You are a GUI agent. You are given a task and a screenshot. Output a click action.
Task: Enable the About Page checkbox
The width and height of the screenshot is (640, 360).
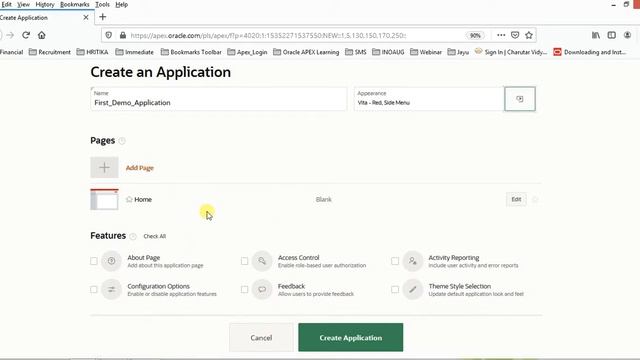[94, 261]
